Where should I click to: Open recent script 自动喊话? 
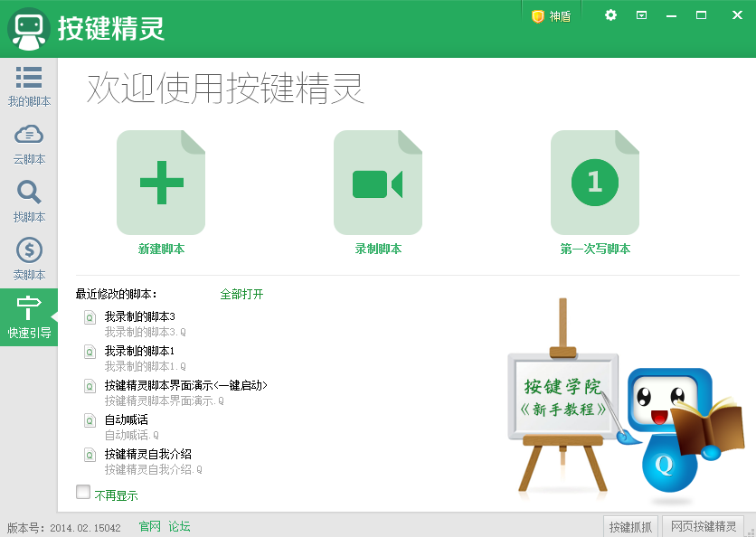(127, 419)
